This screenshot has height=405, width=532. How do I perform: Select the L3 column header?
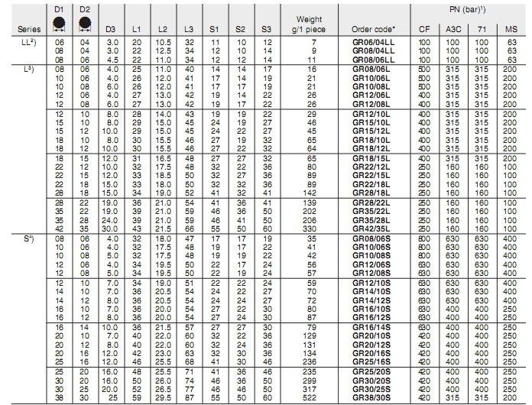tap(189, 29)
